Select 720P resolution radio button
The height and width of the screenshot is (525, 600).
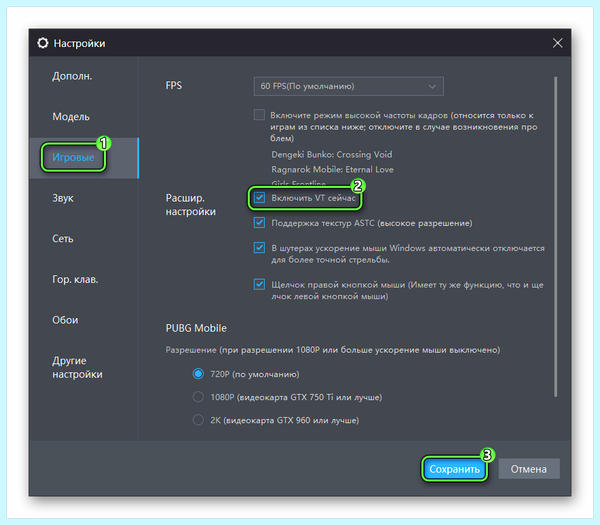(x=198, y=374)
